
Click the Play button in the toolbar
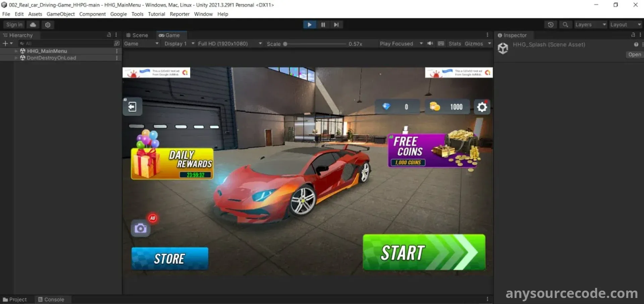(309, 25)
